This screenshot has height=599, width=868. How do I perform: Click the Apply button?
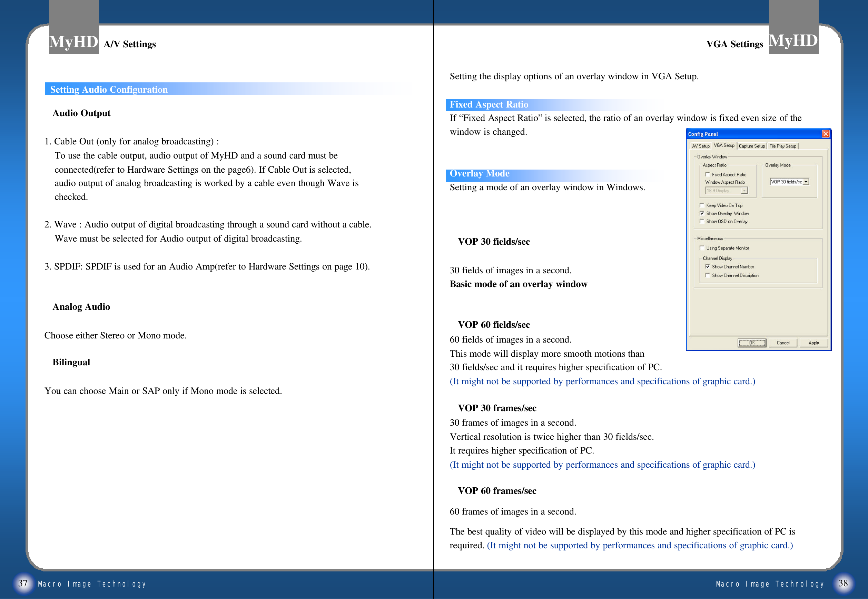point(813,343)
